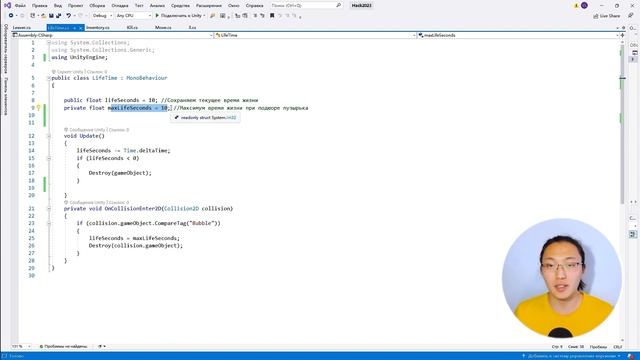640x360 pixels.
Task: Click the bookmark toolbar icon
Action: (x=272, y=16)
